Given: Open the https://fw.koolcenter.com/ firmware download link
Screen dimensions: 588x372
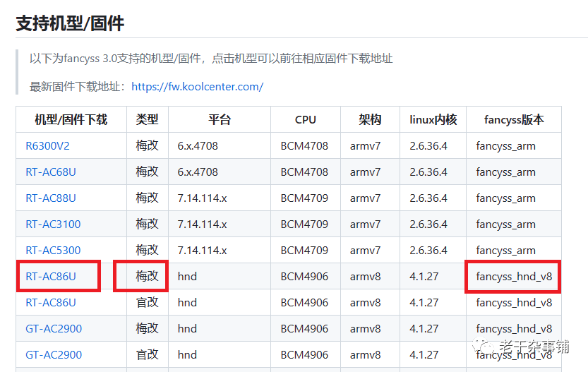Looking at the screenshot, I should point(197,87).
